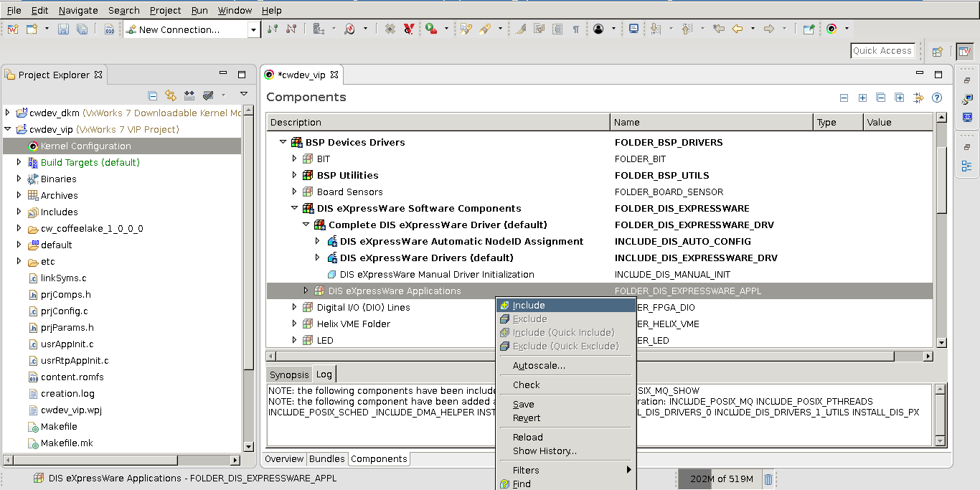Click the connect target icon beside New Connection
This screenshot has width=980, height=490.
coord(273,29)
